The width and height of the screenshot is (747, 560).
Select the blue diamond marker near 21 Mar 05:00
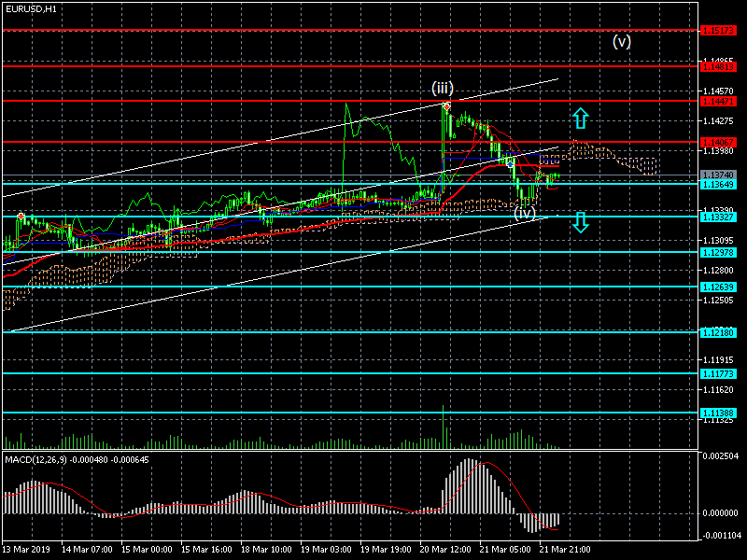510,164
